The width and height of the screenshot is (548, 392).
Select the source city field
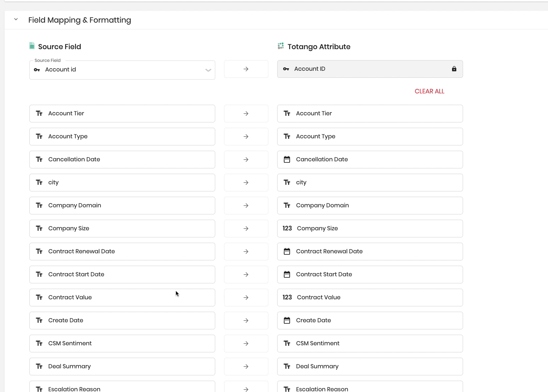click(x=122, y=183)
